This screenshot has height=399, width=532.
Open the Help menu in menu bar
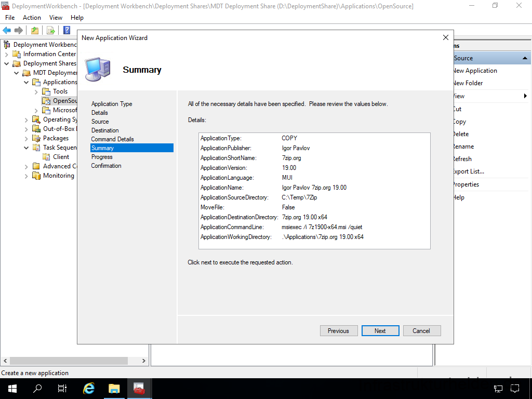point(77,18)
